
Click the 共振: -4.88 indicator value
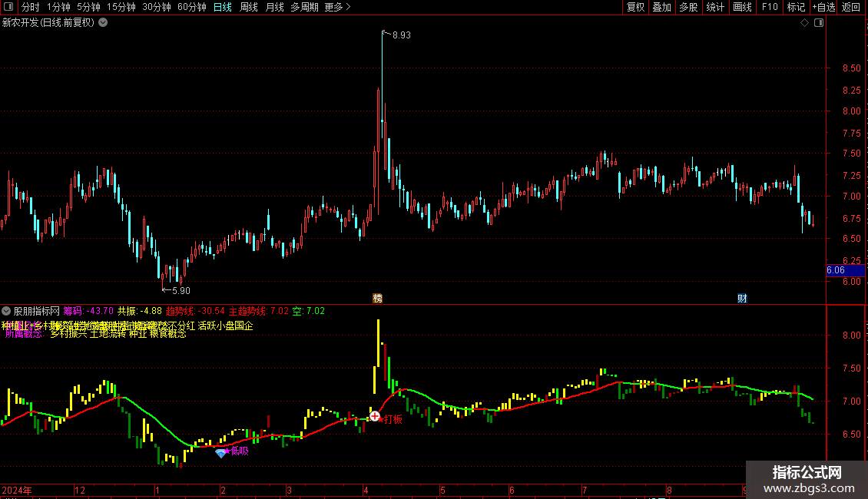[x=140, y=311]
